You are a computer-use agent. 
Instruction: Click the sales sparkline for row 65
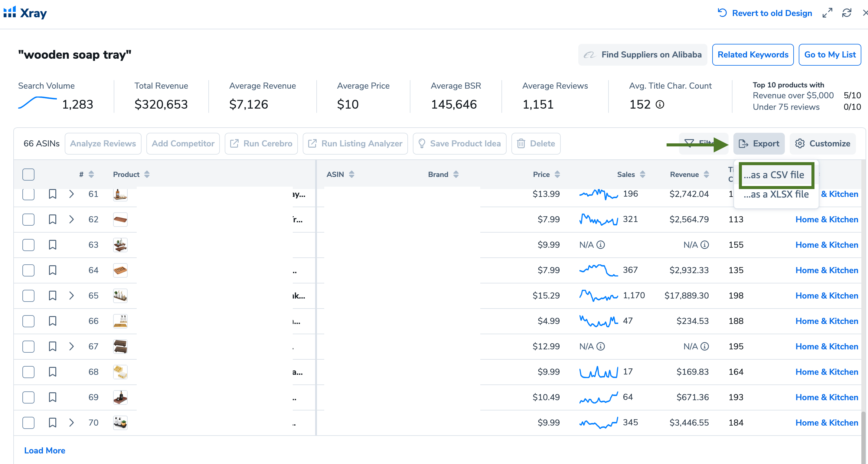point(599,296)
